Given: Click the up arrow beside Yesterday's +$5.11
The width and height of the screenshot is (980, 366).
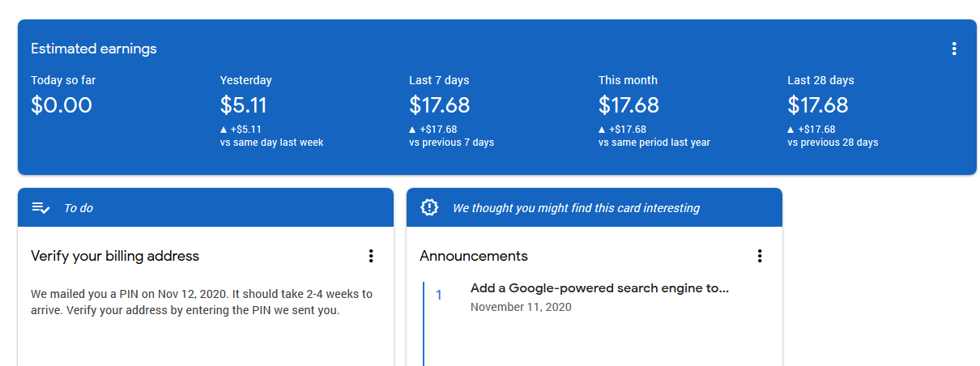Looking at the screenshot, I should (x=224, y=130).
